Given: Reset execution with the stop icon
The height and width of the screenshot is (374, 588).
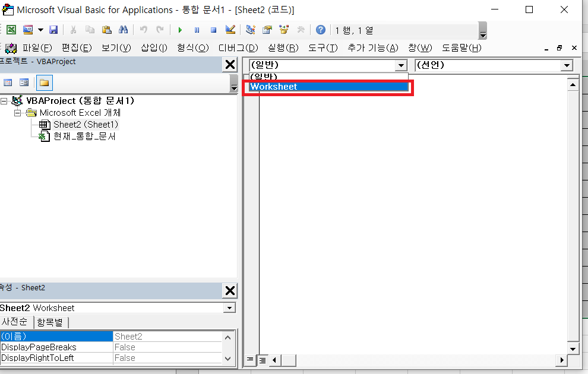Looking at the screenshot, I should click(213, 30).
